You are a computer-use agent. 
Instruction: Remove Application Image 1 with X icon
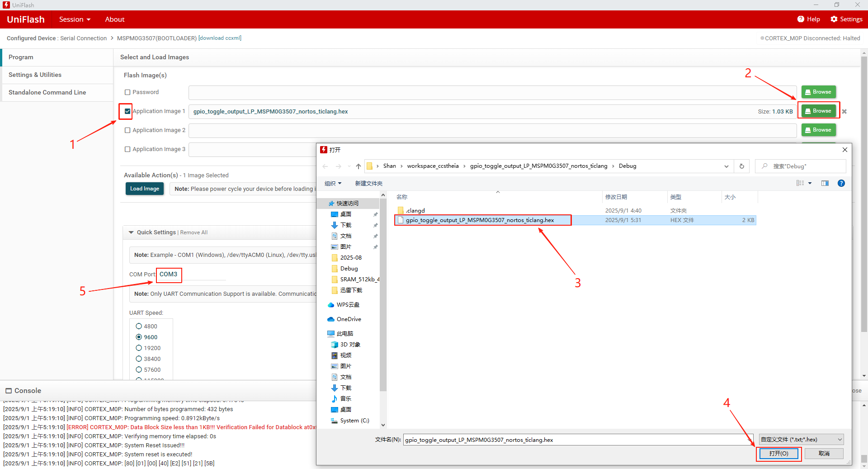click(844, 111)
